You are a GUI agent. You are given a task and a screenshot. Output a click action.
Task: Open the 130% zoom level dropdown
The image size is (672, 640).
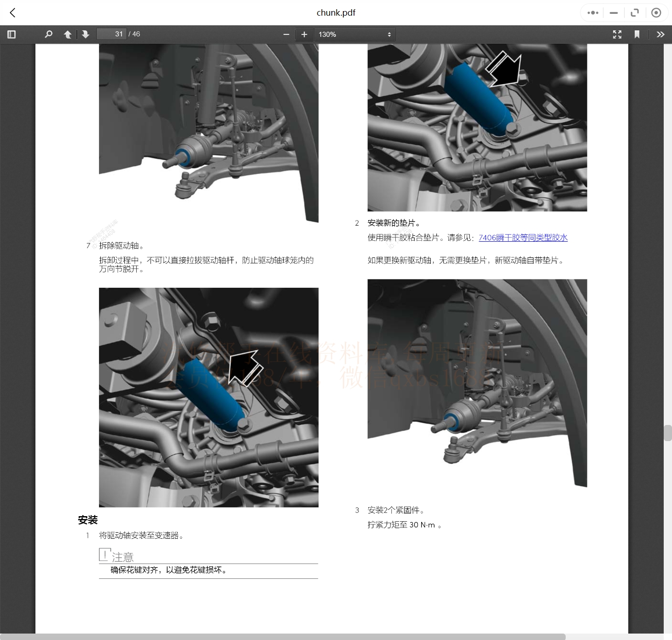(354, 35)
